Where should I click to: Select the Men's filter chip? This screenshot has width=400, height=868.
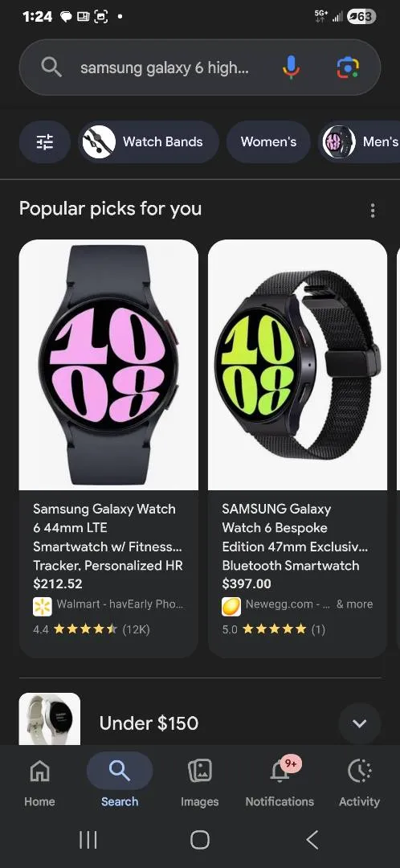(x=359, y=141)
